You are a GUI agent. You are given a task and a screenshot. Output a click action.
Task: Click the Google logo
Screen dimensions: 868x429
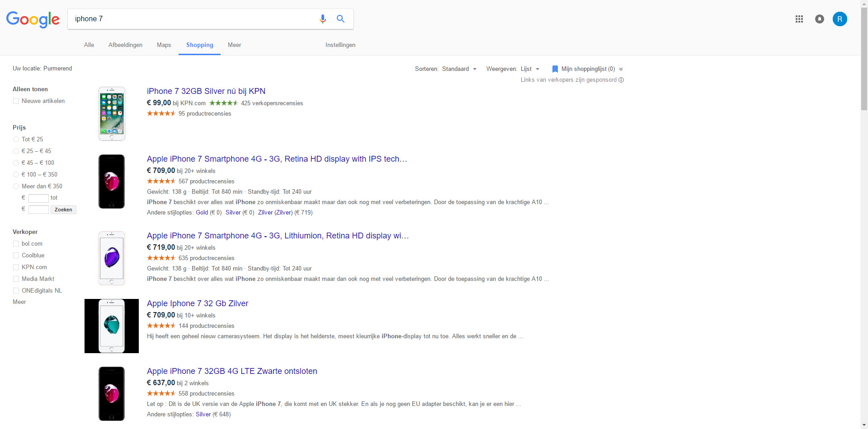point(33,19)
